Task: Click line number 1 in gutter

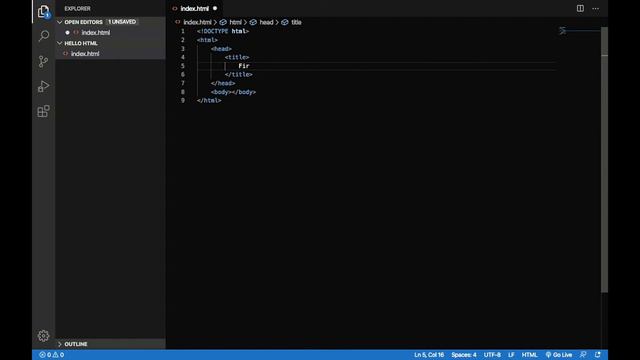Action: coord(183,31)
